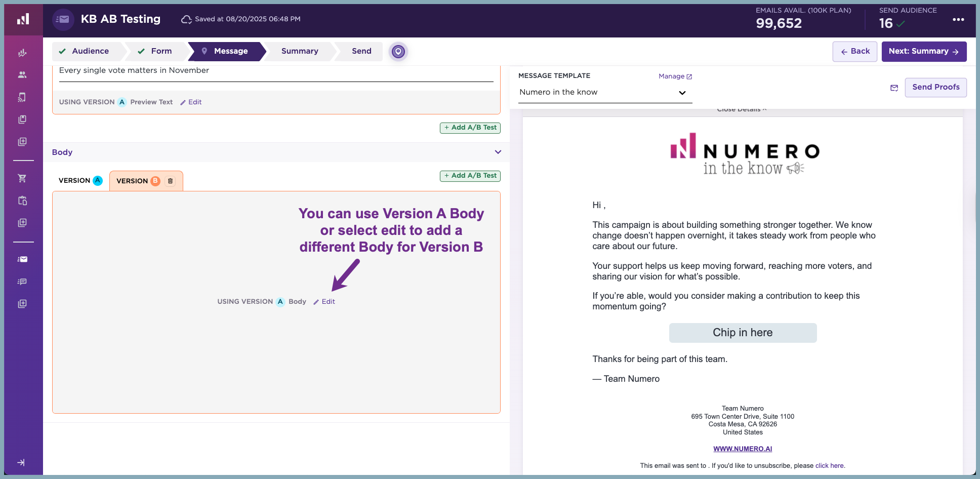Click the envelope icon beside Send Proofs
The width and height of the screenshot is (980, 479).
coord(894,88)
